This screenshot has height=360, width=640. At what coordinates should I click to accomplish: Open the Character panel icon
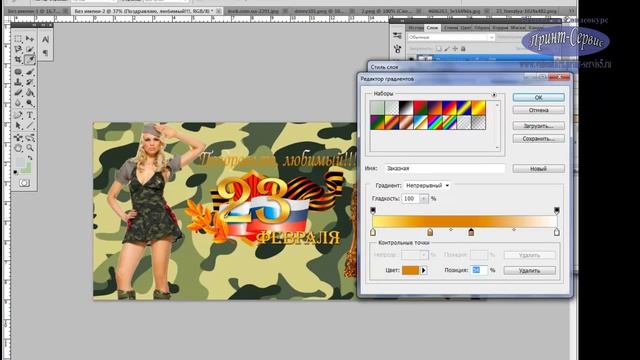click(x=45, y=40)
